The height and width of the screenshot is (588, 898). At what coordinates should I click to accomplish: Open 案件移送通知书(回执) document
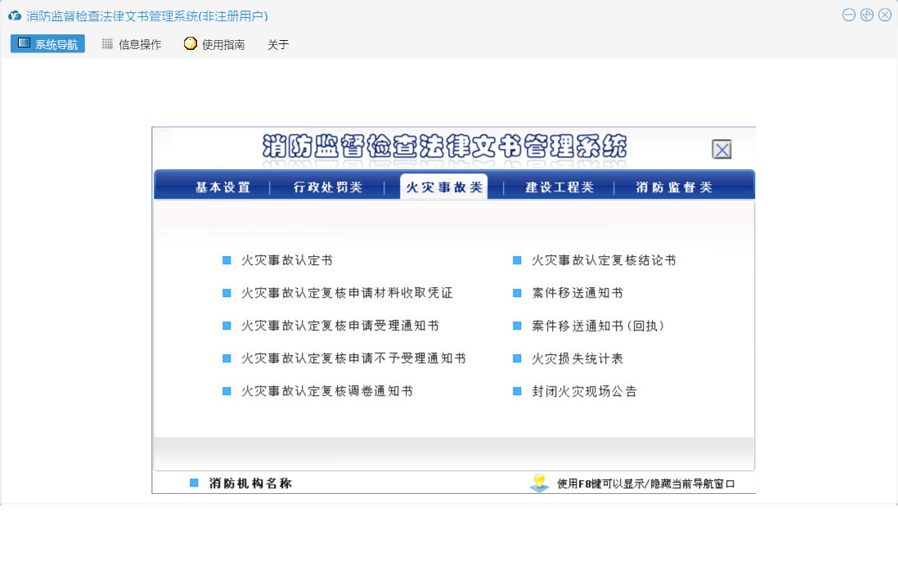[x=598, y=326]
